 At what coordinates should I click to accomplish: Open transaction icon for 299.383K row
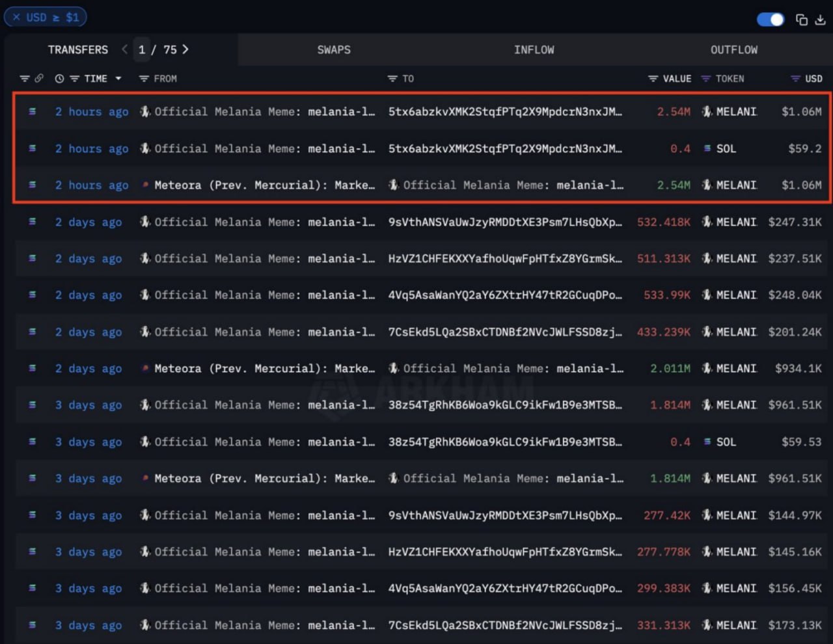33,588
